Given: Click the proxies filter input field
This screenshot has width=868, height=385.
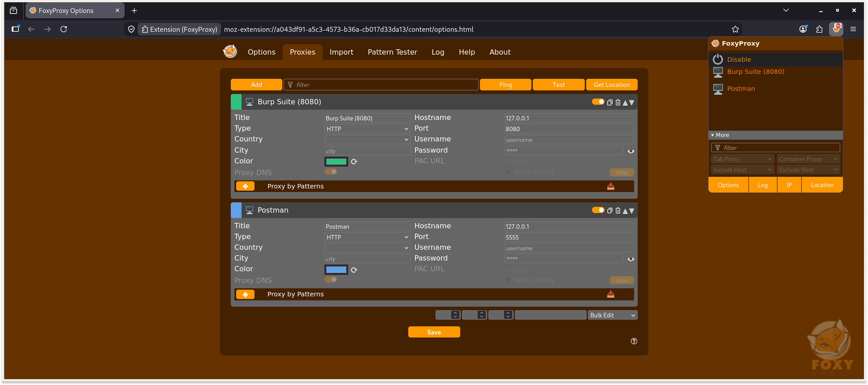Looking at the screenshot, I should (381, 85).
